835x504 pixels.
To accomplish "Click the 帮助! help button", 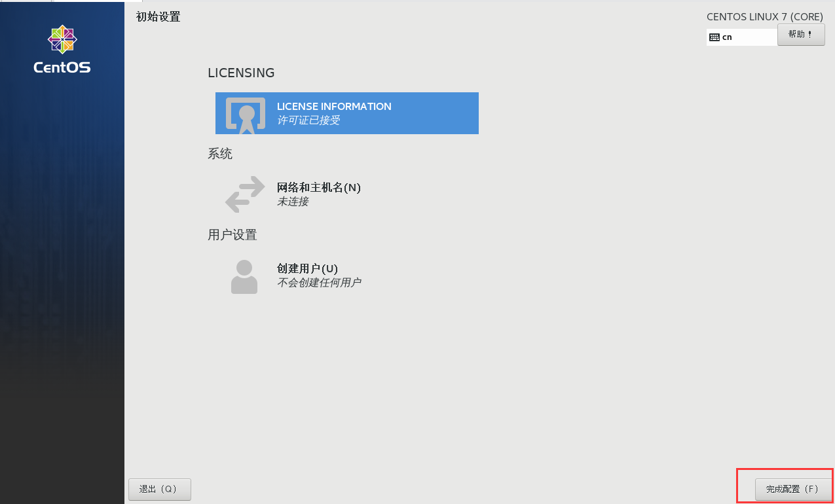I will [x=801, y=35].
